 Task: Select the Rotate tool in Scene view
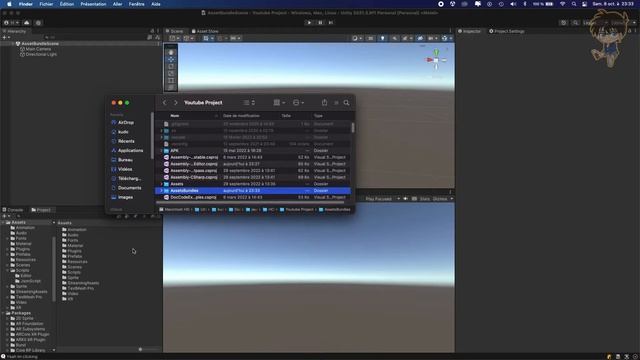coord(171,66)
